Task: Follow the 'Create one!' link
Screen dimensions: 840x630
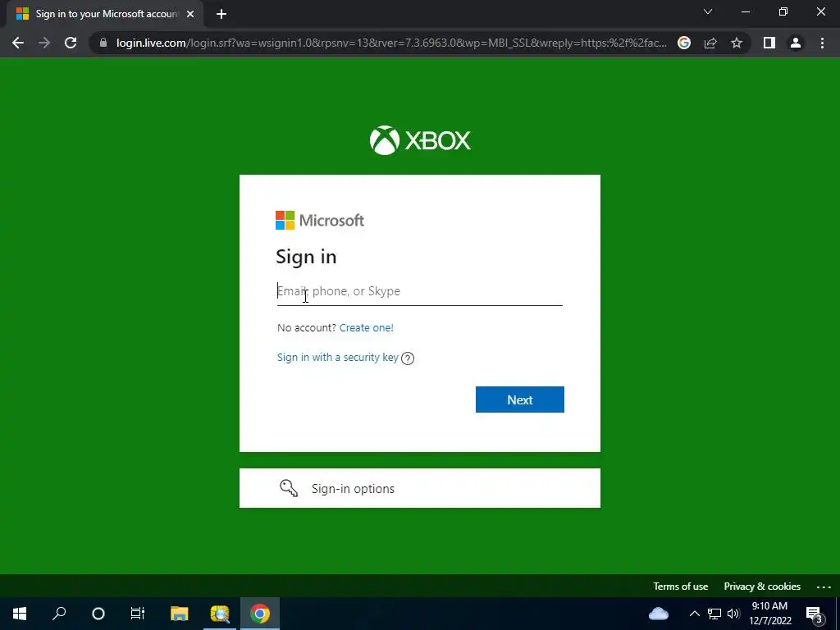Action: (x=367, y=328)
